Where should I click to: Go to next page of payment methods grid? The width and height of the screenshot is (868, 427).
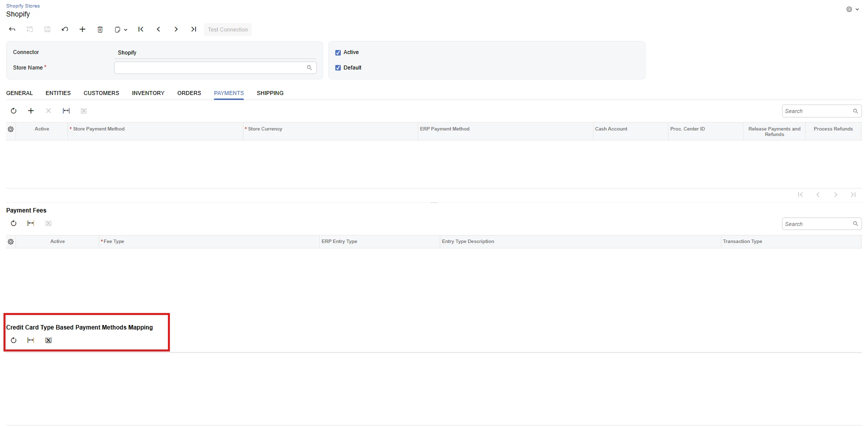pyautogui.click(x=836, y=195)
